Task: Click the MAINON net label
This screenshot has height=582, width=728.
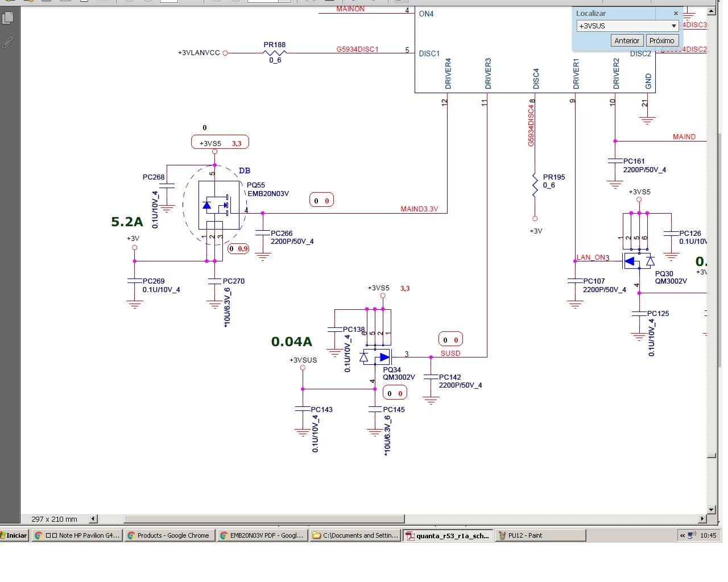Action: point(350,9)
